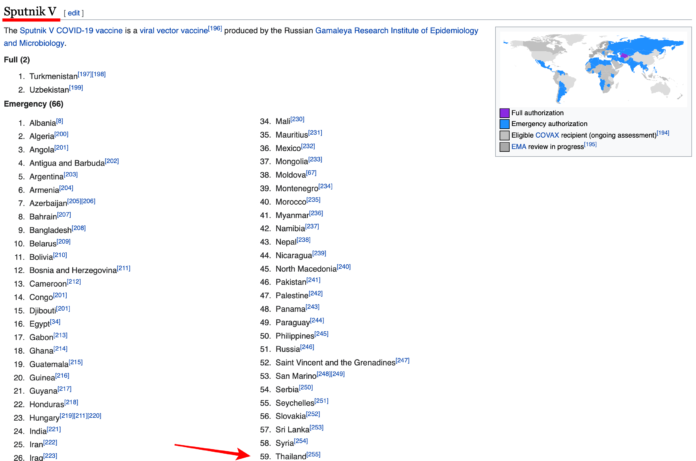This screenshot has height=461, width=696.
Task: Open the EMA link in the legend
Action: [x=518, y=147]
